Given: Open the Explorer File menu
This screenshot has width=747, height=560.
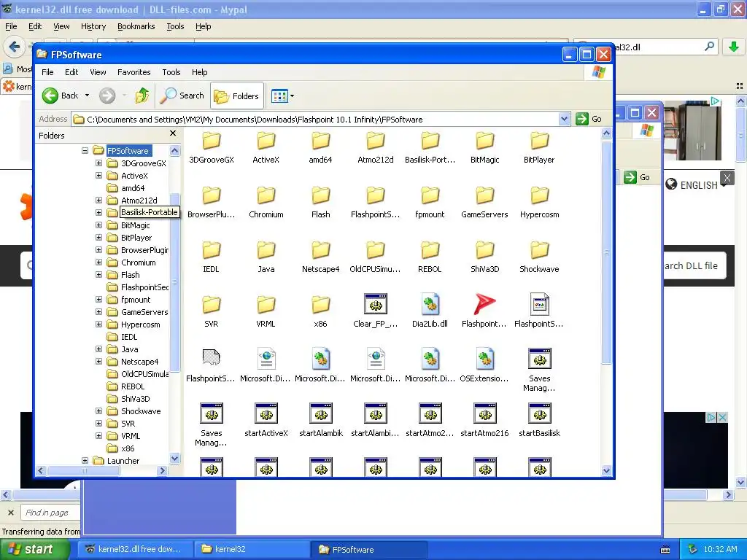Looking at the screenshot, I should point(47,72).
